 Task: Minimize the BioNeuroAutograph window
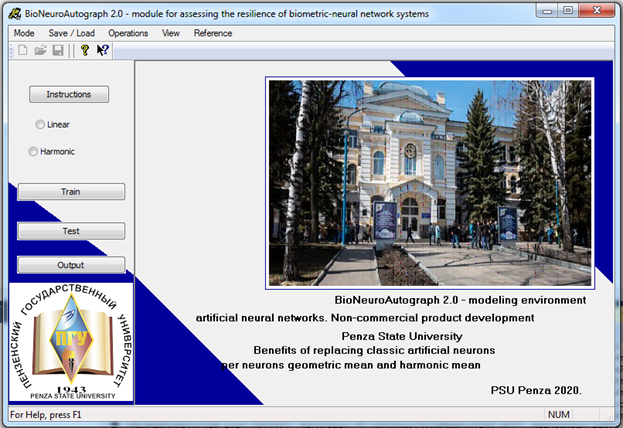pos(547,11)
